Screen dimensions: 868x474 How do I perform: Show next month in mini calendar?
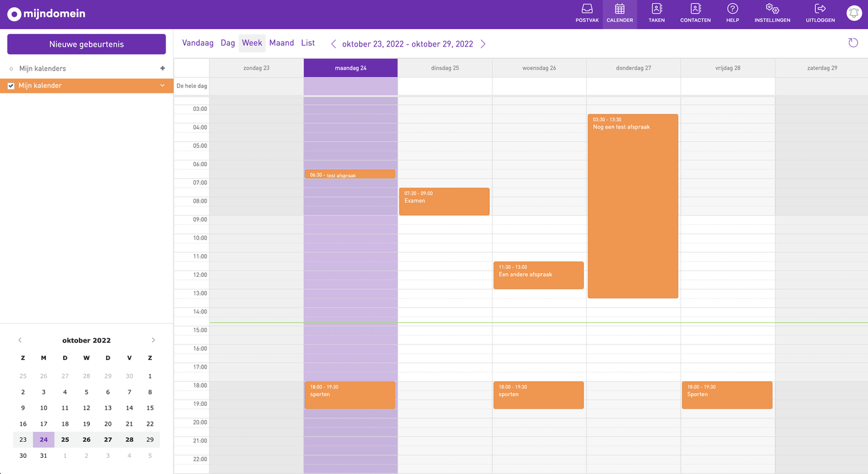pyautogui.click(x=153, y=340)
